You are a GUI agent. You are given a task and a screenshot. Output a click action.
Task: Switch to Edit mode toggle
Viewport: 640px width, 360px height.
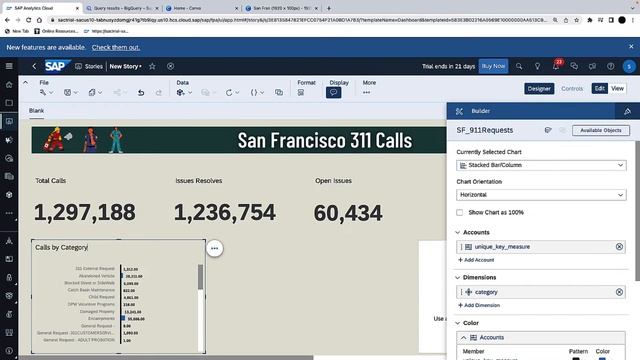click(x=600, y=89)
